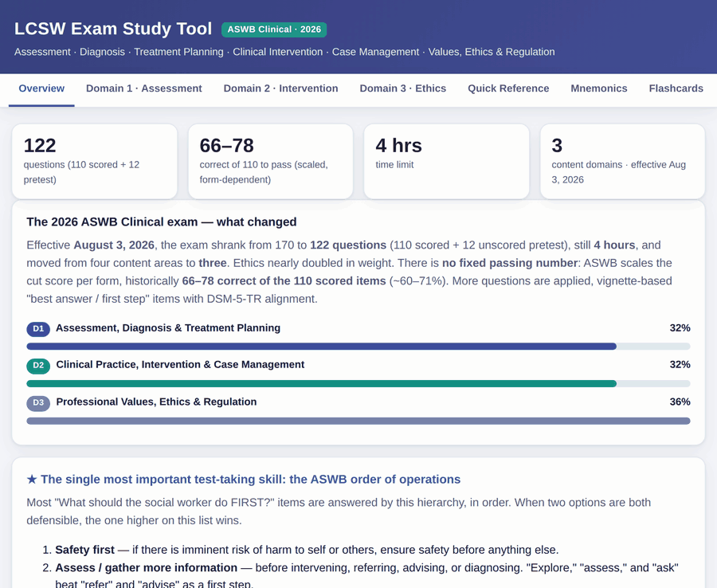Click the Clinical Practice, Intervention & Case Management bar

pyautogui.click(x=358, y=383)
